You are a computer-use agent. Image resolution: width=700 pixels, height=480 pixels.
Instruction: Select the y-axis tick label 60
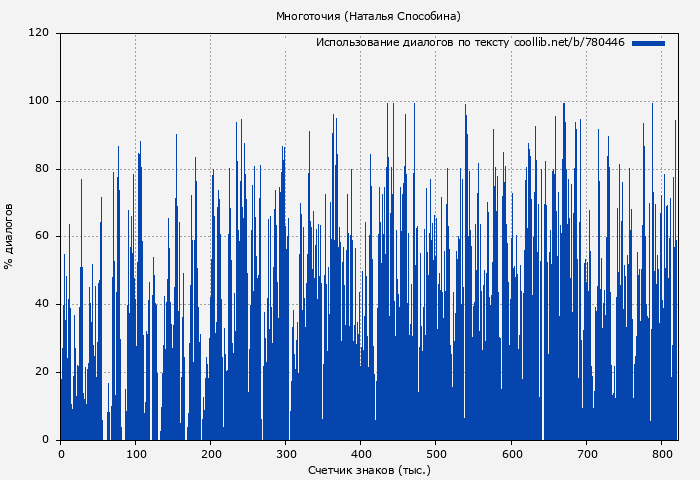(x=42, y=237)
